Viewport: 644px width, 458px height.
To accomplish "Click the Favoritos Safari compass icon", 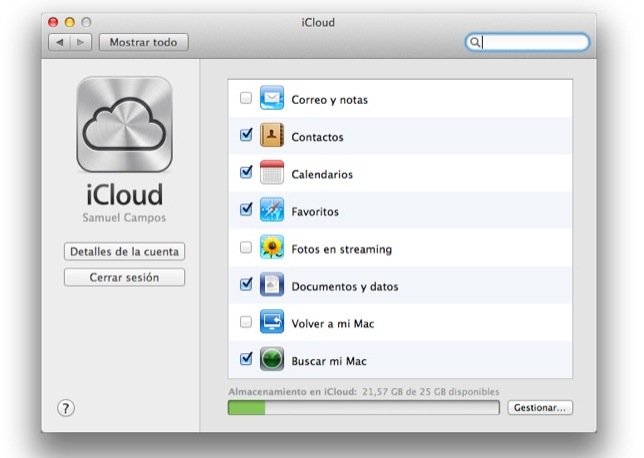I will 273,211.
